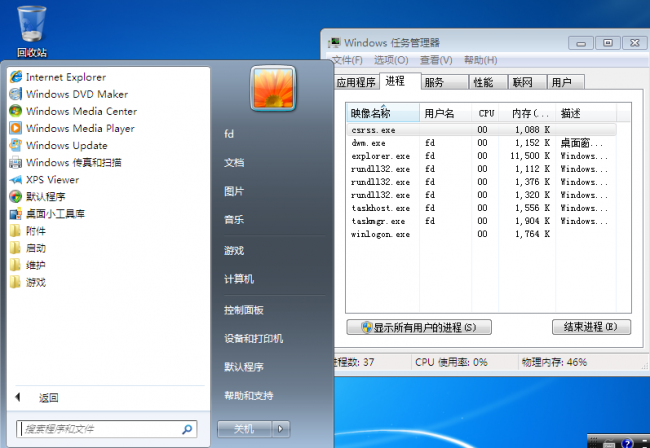This screenshot has width=650, height=448.
Task: Open 桌面小工具库
Action: [47, 214]
